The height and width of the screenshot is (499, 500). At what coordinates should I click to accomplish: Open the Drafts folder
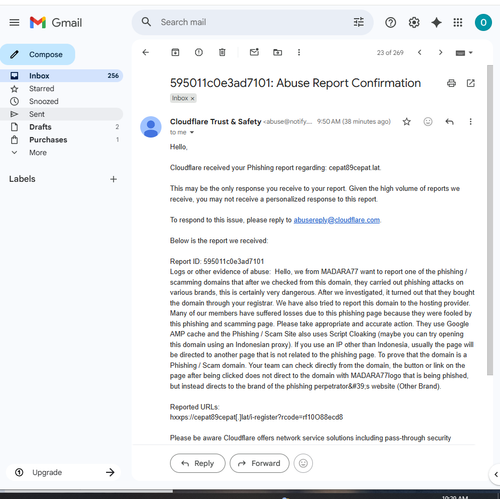coord(61,127)
